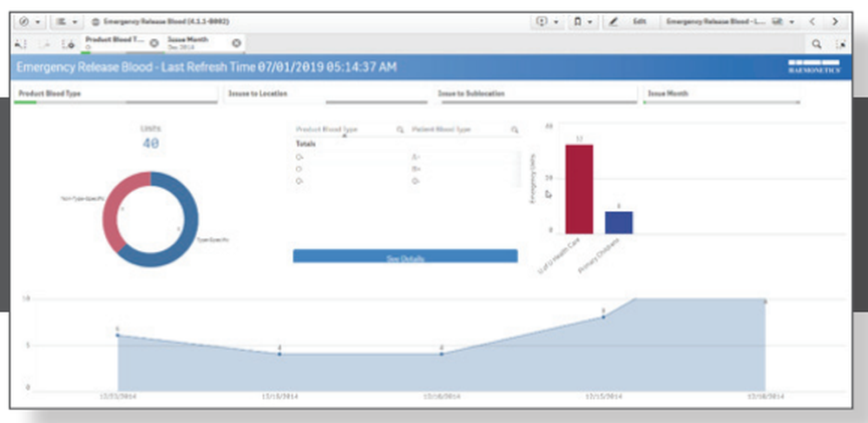Select the red U of U Health Care bar

point(579,189)
